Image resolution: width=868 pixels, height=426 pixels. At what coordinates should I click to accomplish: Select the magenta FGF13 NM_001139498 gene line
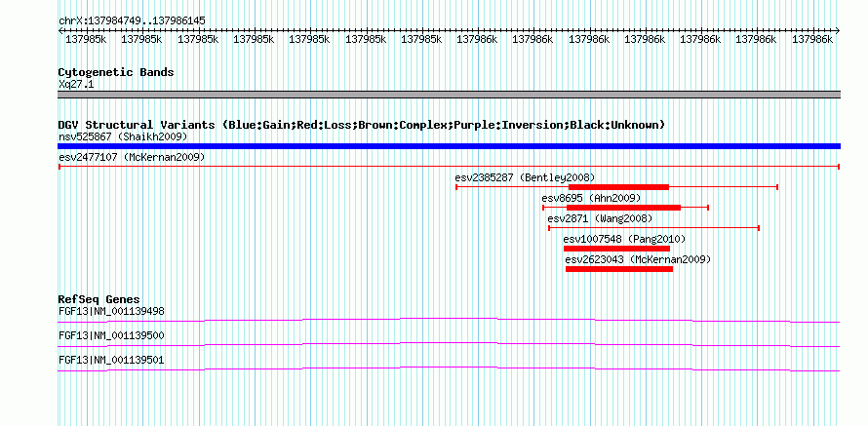coord(449,321)
